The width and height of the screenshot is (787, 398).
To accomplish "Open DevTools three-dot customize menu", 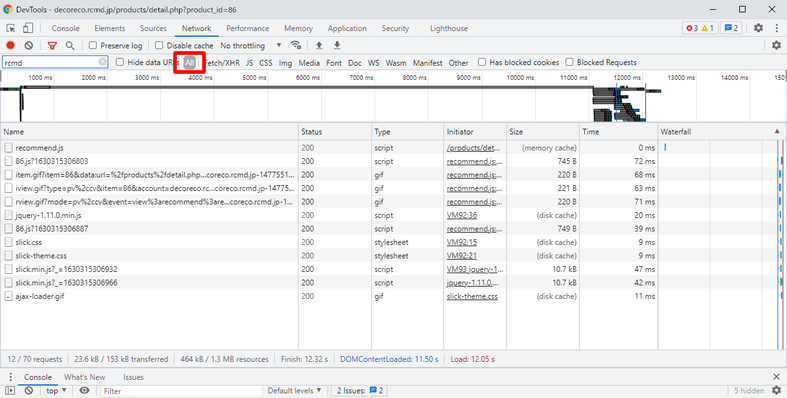I will (x=776, y=28).
